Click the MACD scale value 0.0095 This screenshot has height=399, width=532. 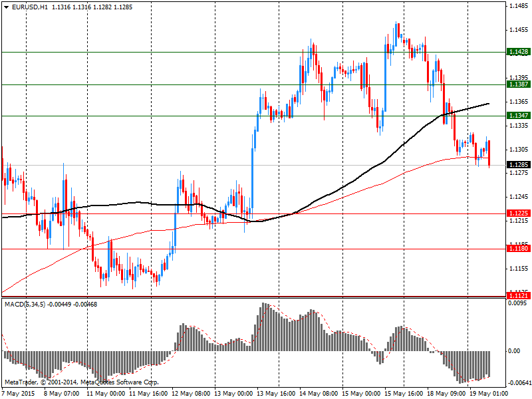coord(517,303)
